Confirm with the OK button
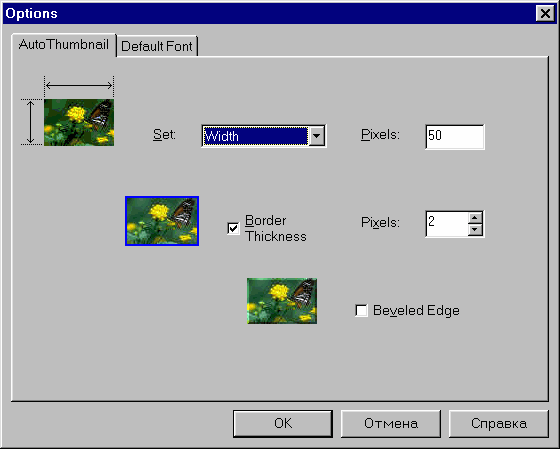 283,423
